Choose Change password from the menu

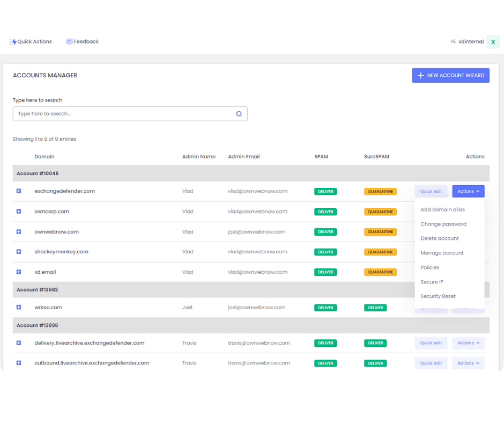tap(443, 224)
